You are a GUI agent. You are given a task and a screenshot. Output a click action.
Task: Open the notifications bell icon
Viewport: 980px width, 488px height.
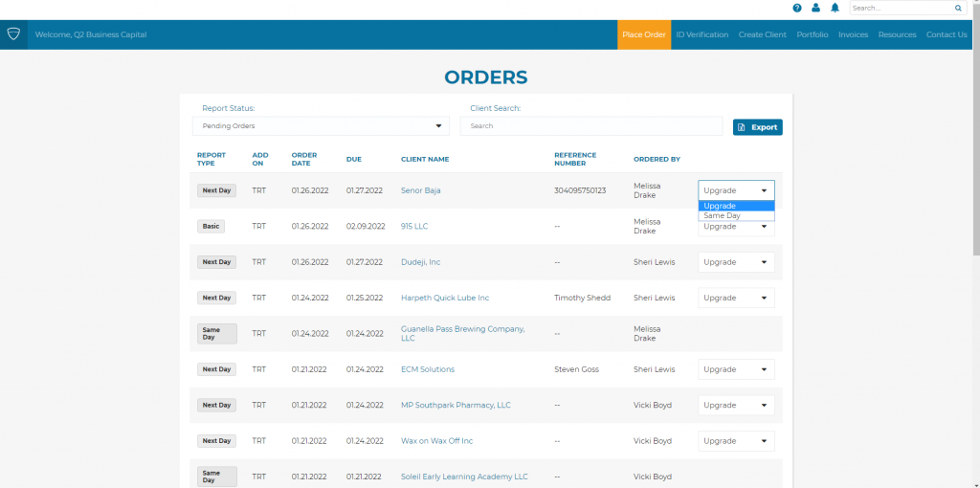click(x=835, y=8)
